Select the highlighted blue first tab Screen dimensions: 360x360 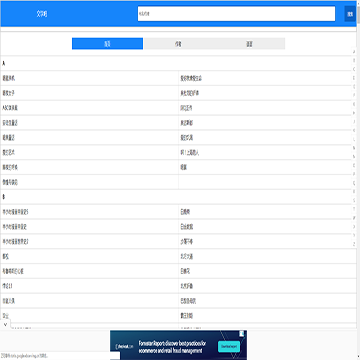107,44
